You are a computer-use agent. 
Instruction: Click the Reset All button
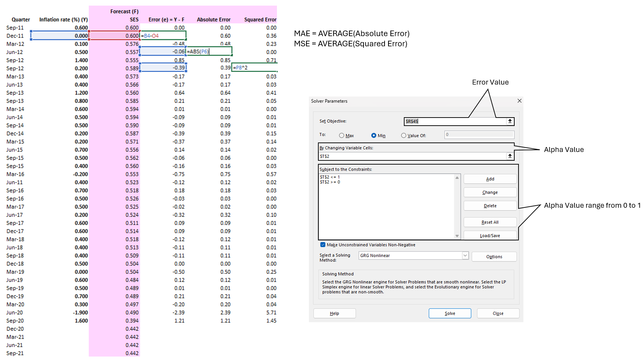click(x=490, y=222)
